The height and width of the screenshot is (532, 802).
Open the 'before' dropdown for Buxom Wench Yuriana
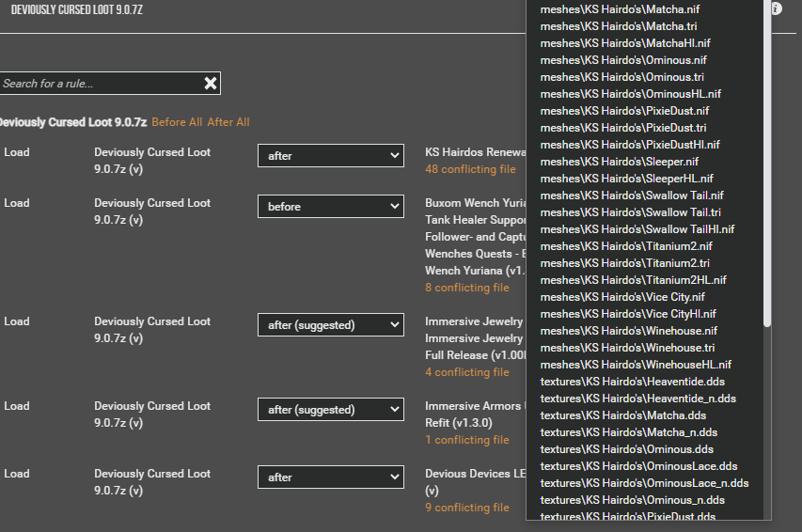tap(330, 206)
